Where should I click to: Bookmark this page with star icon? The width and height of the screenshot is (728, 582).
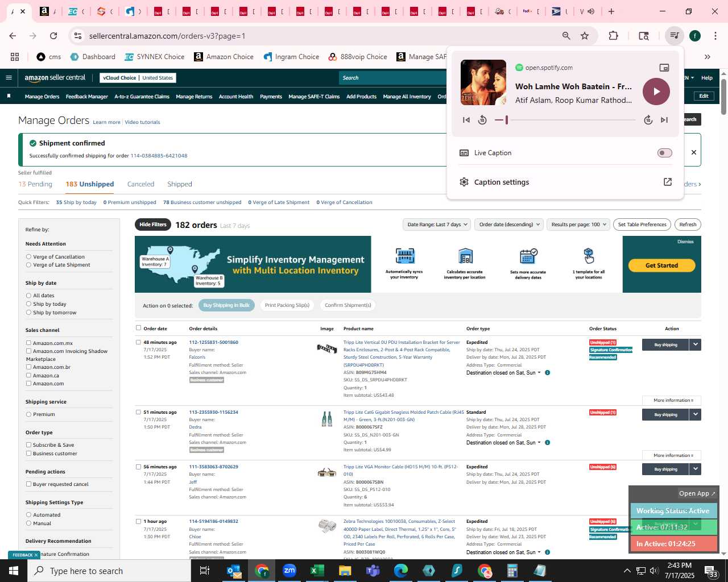tap(585, 36)
